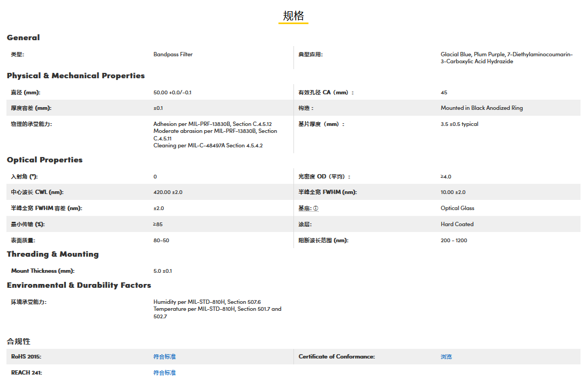Click the General section heading
This screenshot has height=381, width=588.
pyautogui.click(x=24, y=38)
